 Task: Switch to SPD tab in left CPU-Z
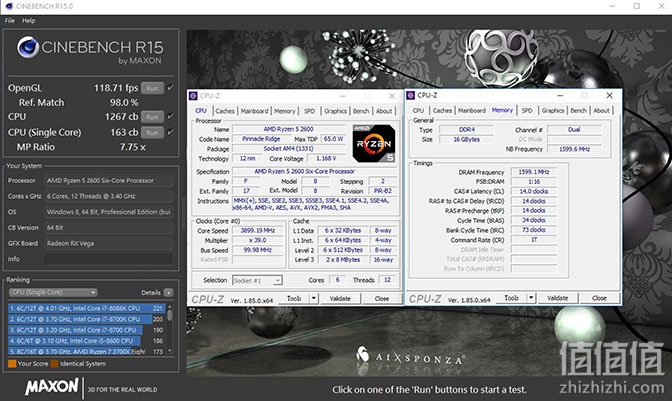pyautogui.click(x=309, y=111)
